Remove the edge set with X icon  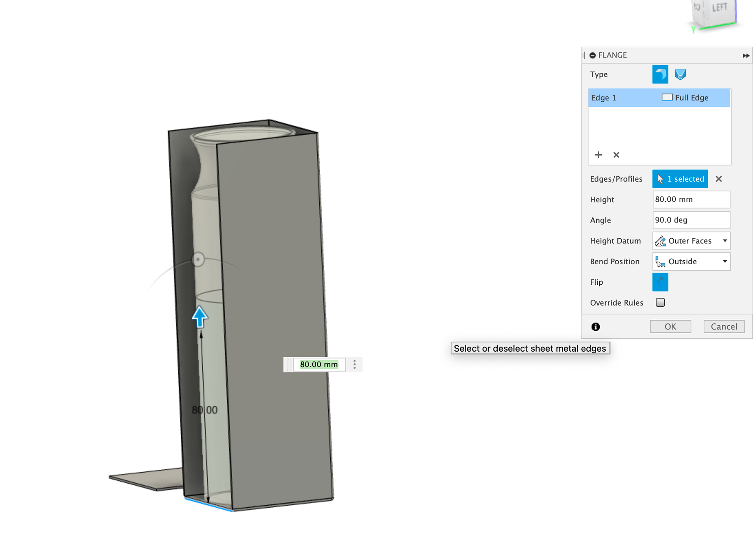coord(616,155)
